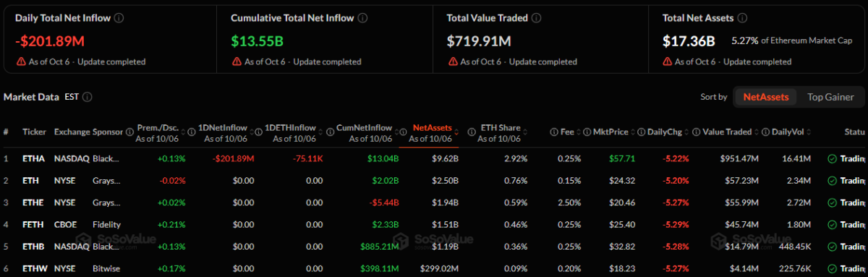Open info icon next to Market Data EST
This screenshot has height=277, width=868.
coord(88,97)
